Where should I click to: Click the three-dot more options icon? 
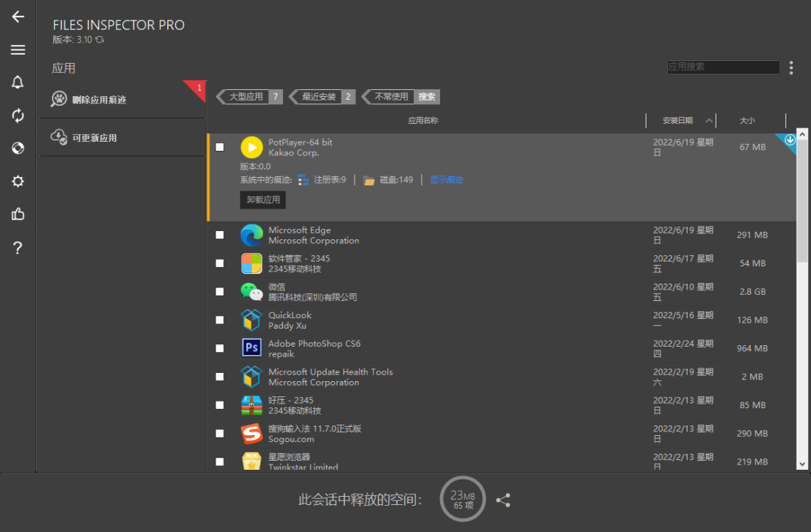tap(791, 68)
